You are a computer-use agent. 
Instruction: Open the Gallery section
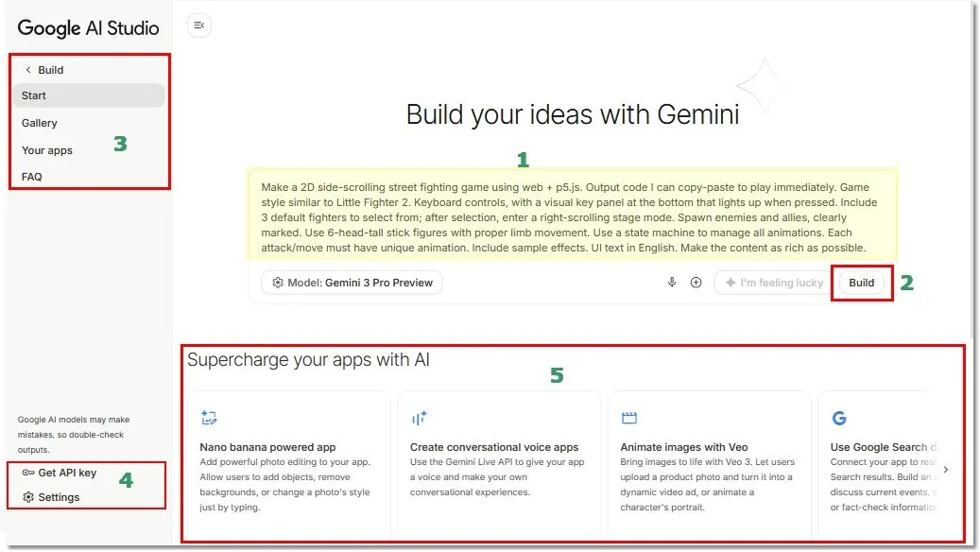coord(40,123)
